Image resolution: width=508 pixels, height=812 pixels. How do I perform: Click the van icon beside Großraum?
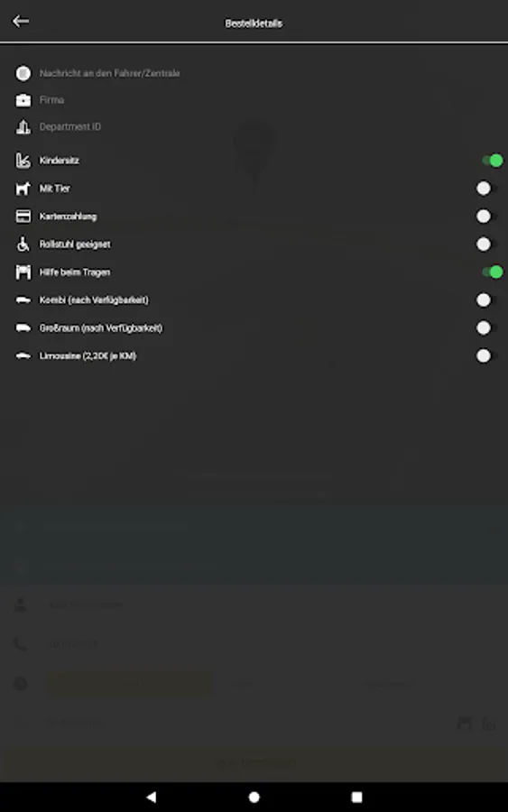click(x=23, y=328)
